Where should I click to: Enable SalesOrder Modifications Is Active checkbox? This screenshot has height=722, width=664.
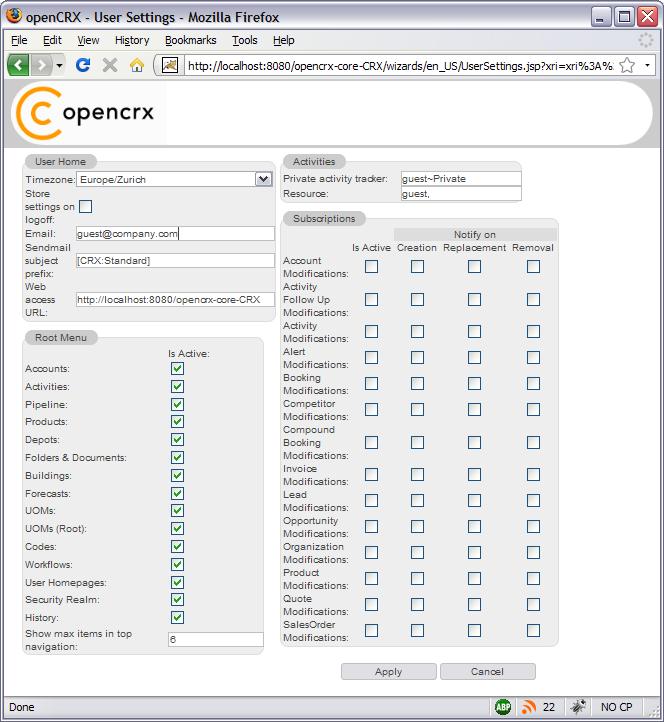(x=371, y=630)
